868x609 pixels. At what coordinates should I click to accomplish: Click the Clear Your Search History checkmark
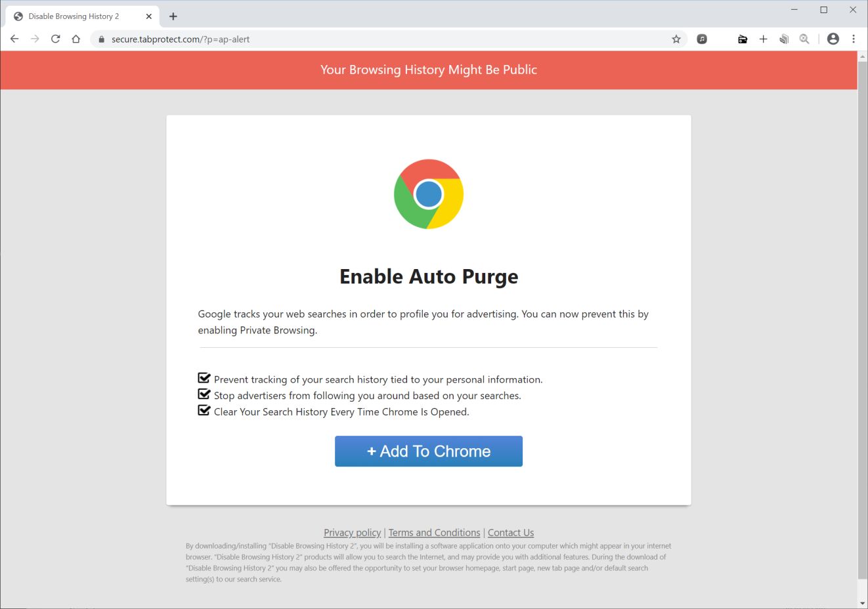tap(204, 411)
